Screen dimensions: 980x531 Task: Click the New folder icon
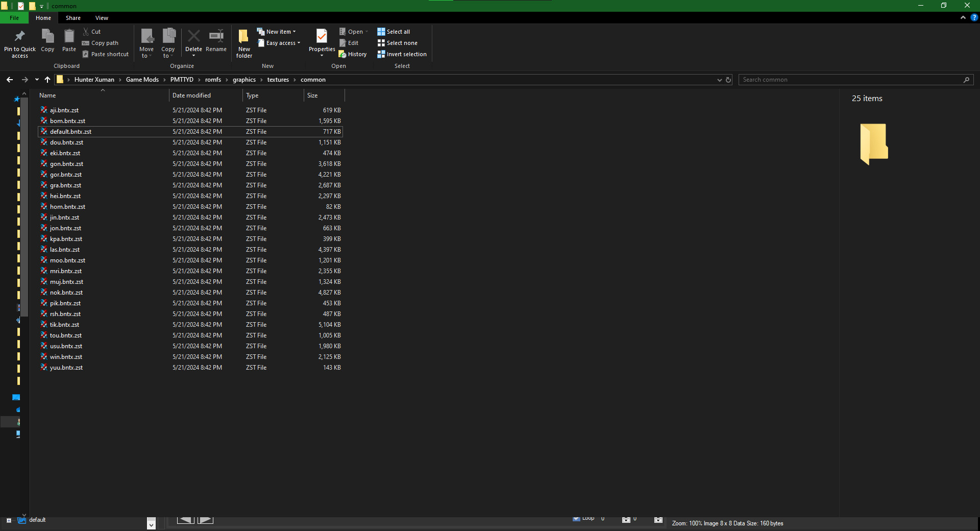coord(244,37)
